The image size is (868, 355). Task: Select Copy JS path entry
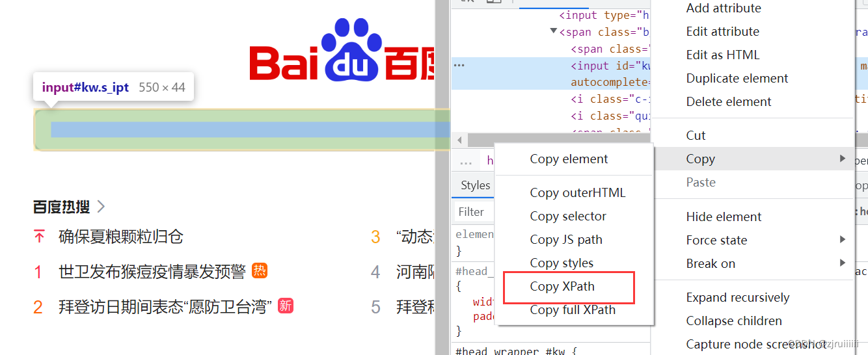click(x=566, y=240)
